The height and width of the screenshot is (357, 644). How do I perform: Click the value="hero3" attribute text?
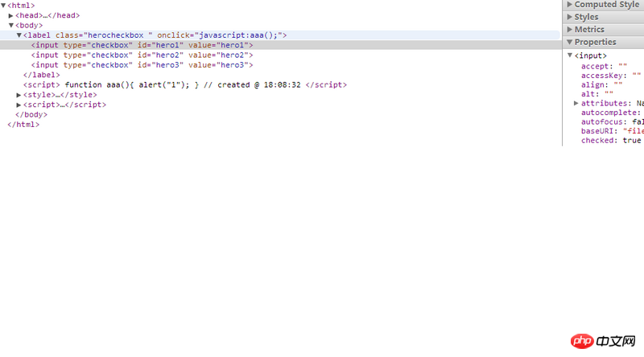coord(218,65)
